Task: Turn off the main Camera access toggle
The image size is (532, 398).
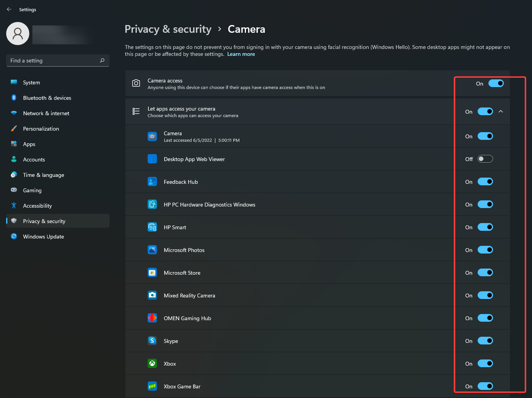Action: 496,83
